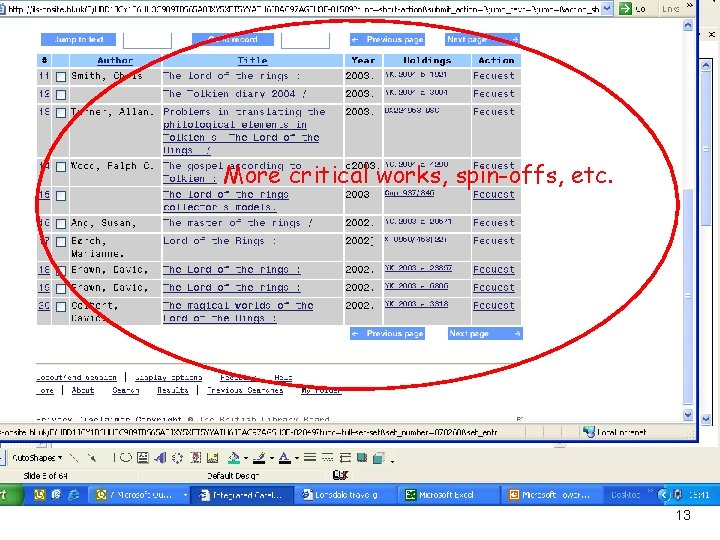Expand the Outlook taskbar group arrow

(x=185, y=495)
